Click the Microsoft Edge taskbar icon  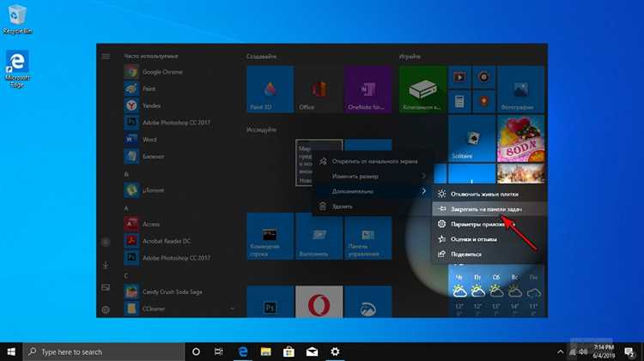click(x=243, y=352)
